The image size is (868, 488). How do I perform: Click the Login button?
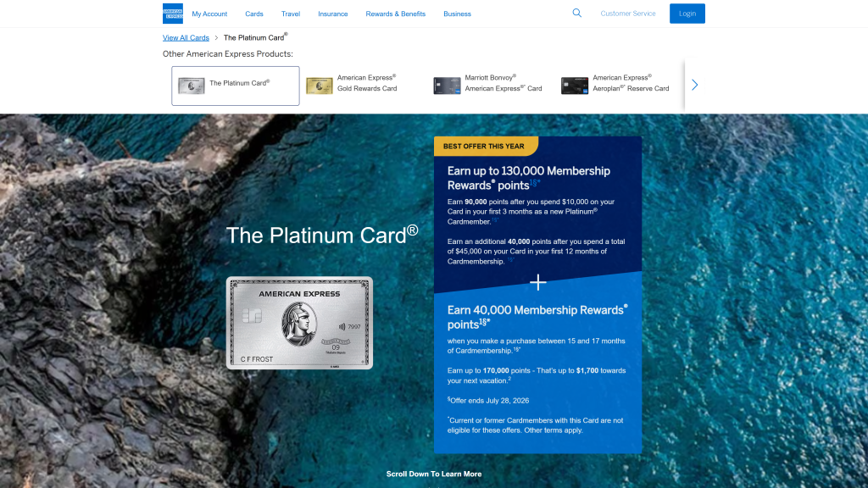click(687, 14)
